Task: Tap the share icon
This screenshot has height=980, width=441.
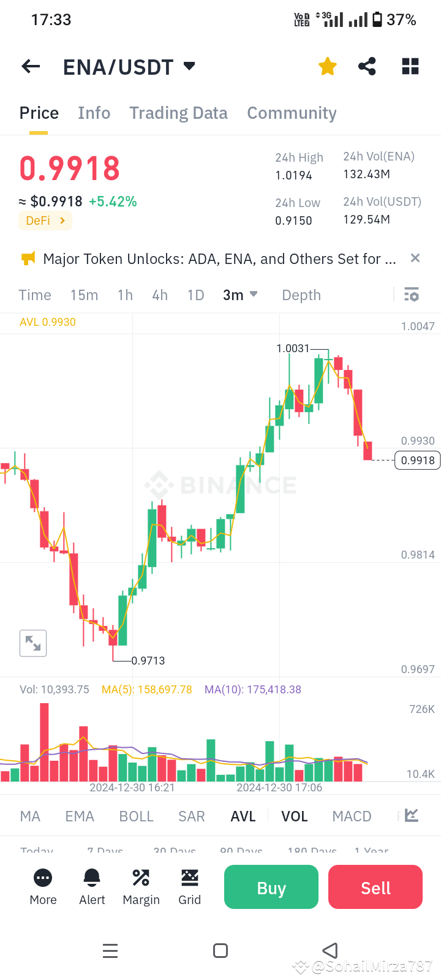Action: [367, 66]
